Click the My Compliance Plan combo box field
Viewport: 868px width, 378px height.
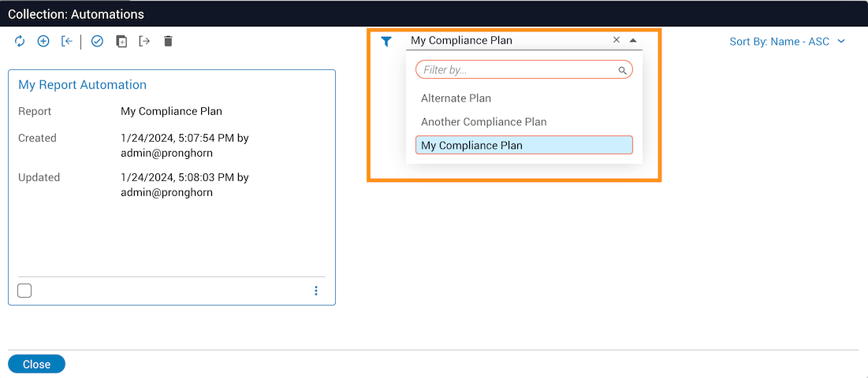coord(505,40)
